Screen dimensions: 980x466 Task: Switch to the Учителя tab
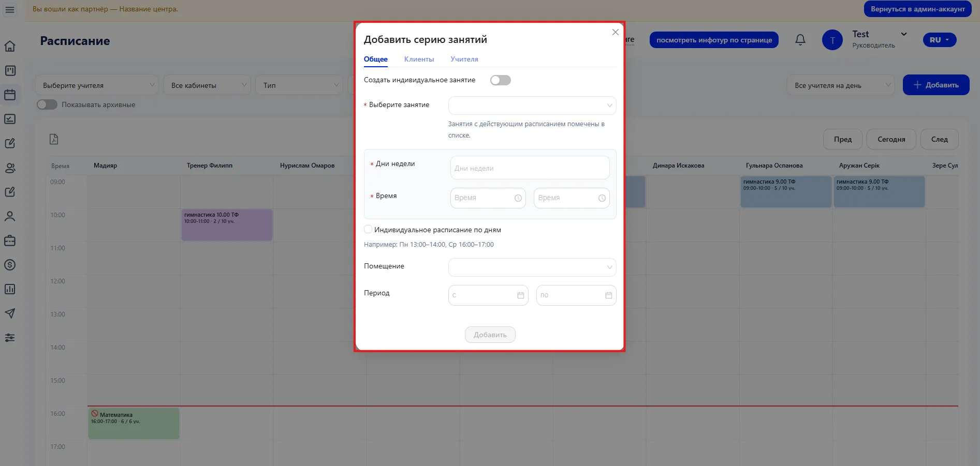(x=464, y=59)
